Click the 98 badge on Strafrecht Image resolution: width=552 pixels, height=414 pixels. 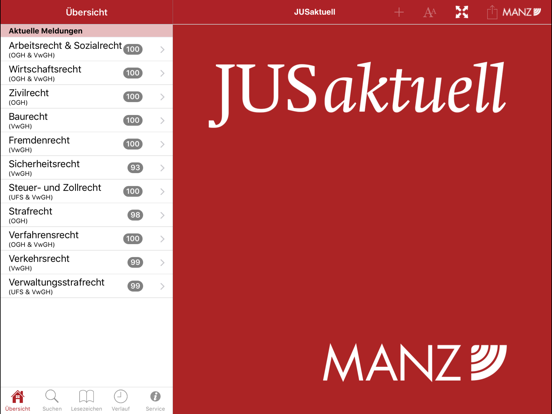click(x=135, y=215)
